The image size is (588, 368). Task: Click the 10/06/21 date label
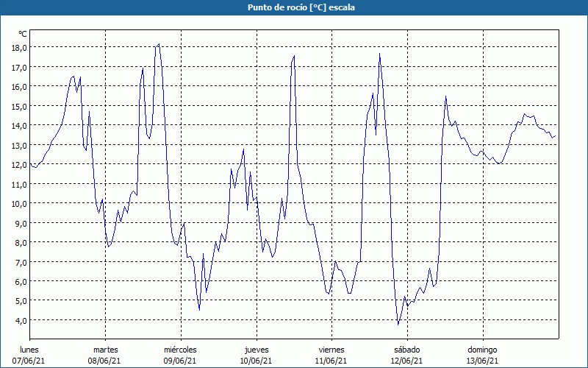point(256,361)
